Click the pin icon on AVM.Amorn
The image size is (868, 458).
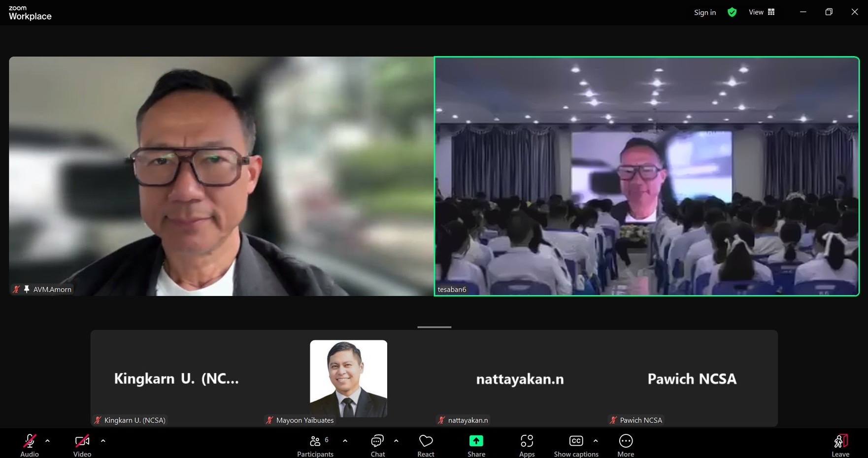pos(27,289)
